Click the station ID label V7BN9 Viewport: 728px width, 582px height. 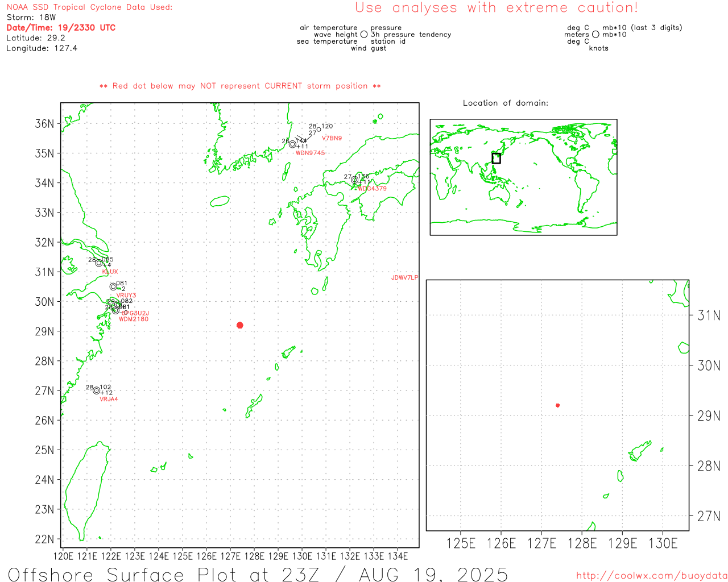pyautogui.click(x=332, y=138)
